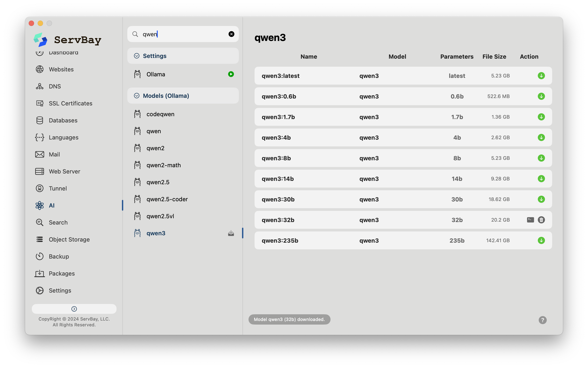Download the qwen3:235b model
The image size is (588, 368).
coord(541,240)
